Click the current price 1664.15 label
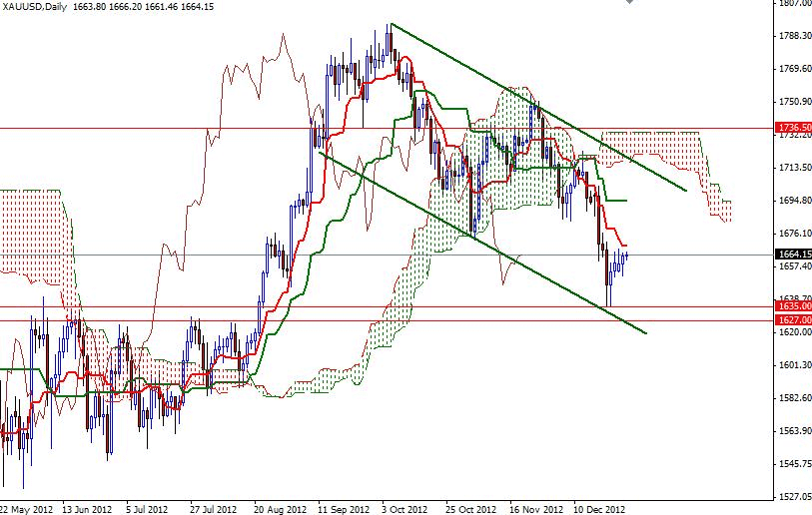This screenshot has width=812, height=515. click(x=793, y=255)
